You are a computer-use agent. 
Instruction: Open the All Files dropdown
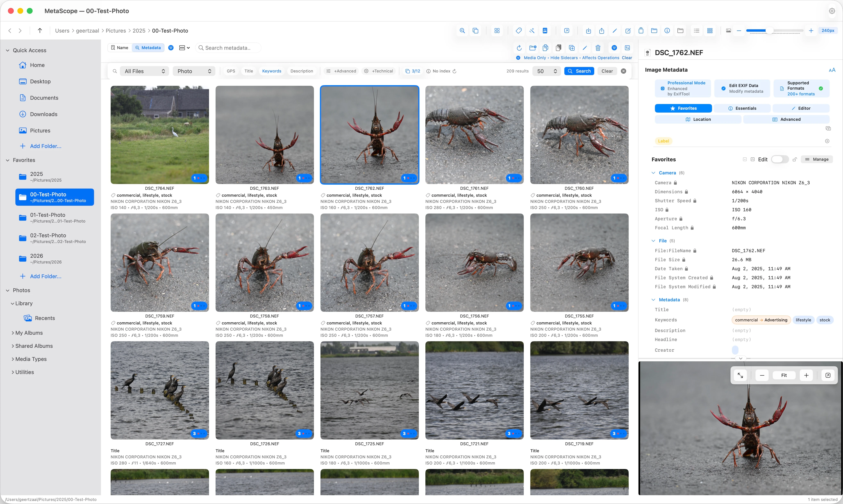tap(145, 71)
